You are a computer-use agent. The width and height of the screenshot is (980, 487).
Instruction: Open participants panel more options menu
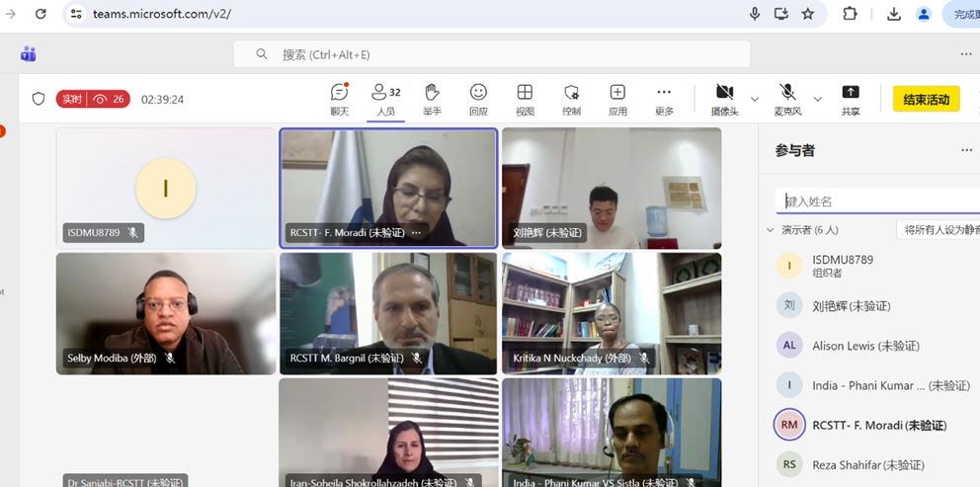[966, 150]
